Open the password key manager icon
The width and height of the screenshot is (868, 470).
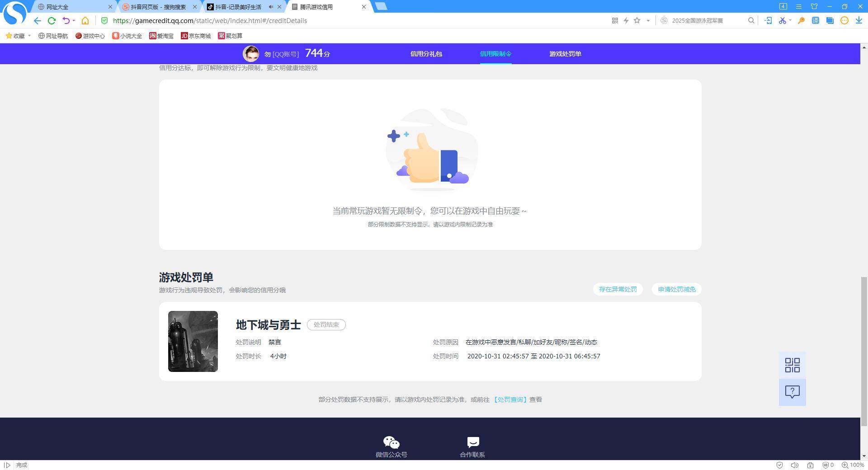[x=801, y=21]
